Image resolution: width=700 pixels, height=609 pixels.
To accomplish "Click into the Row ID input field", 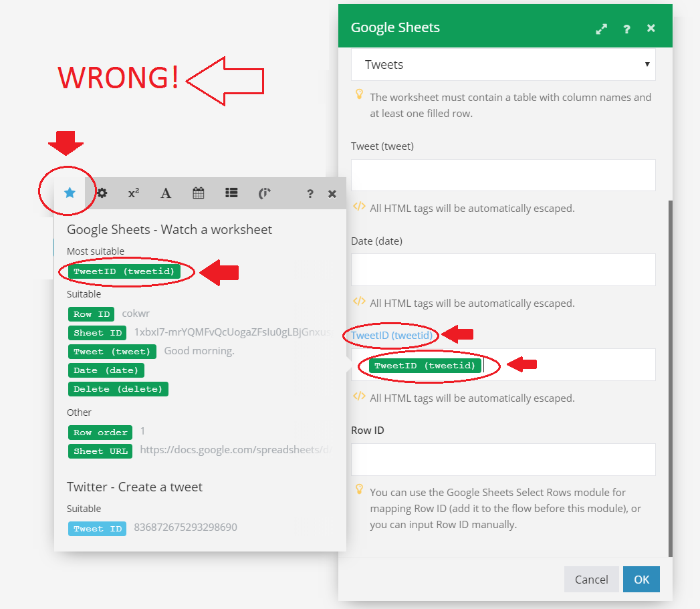I will pos(503,459).
